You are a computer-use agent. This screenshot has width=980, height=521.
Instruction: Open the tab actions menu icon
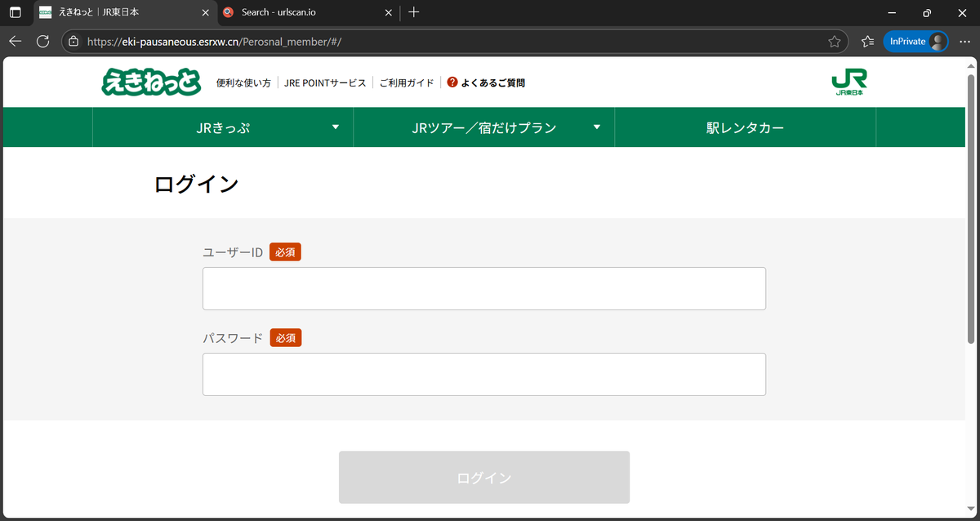click(15, 12)
